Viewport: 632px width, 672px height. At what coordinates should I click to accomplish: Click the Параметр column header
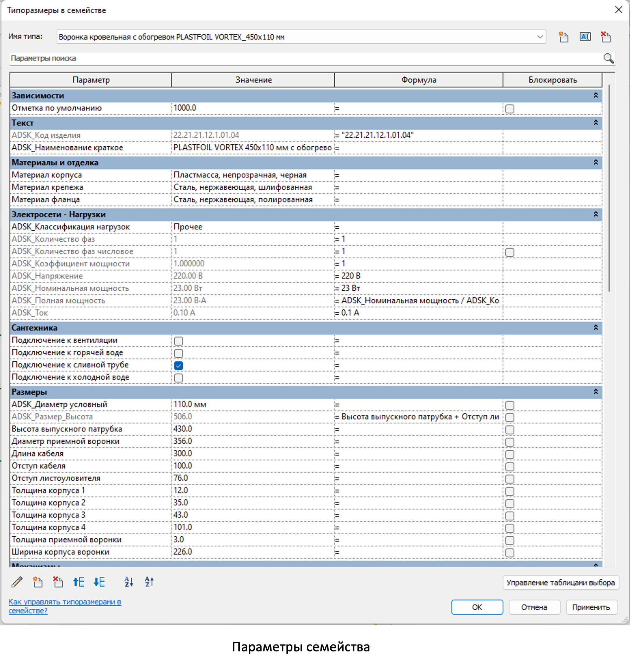91,80
